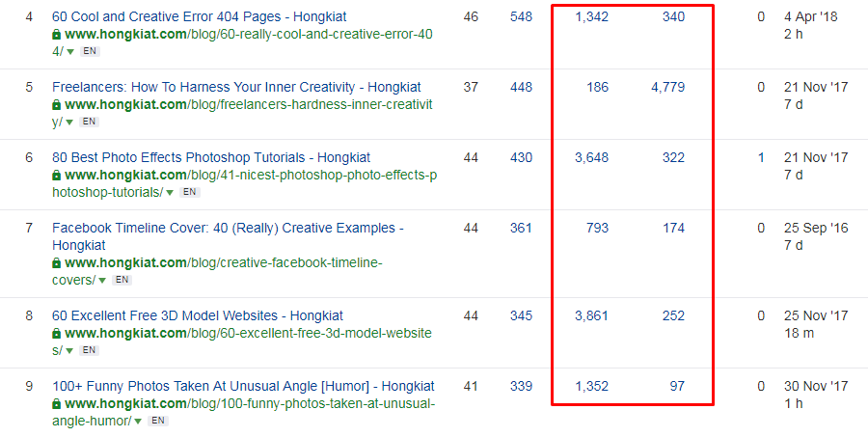Click value 1,342 in error 404 row

coord(592,16)
